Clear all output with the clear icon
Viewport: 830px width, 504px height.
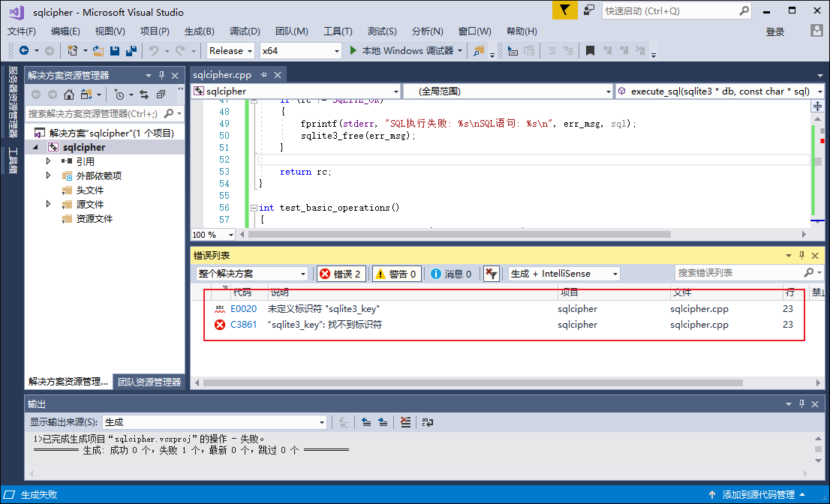(405, 422)
